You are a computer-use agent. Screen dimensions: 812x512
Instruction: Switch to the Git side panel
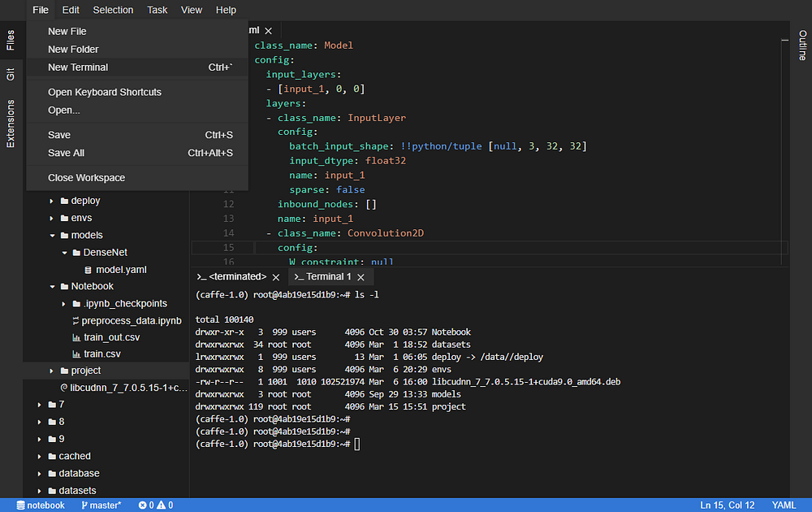click(11, 74)
